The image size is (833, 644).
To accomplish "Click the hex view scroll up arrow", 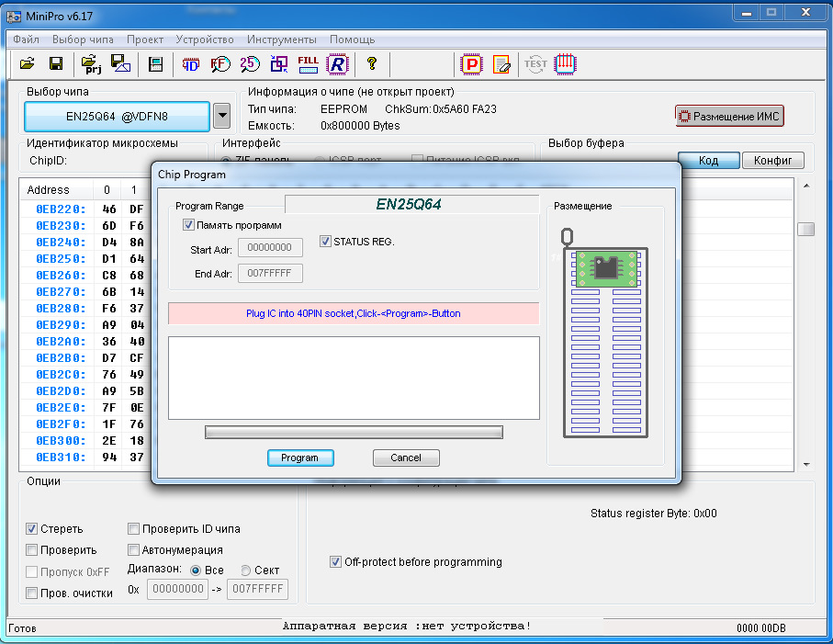I will point(806,186).
